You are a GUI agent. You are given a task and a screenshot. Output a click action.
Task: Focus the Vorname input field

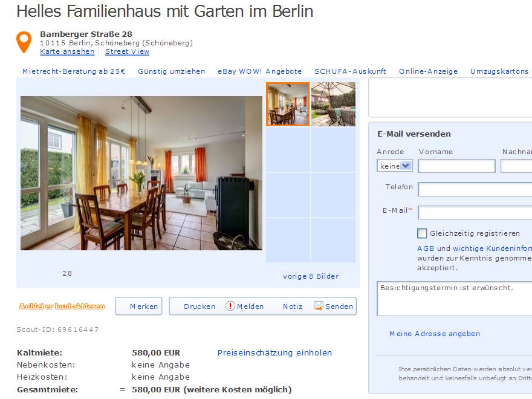[x=456, y=166]
